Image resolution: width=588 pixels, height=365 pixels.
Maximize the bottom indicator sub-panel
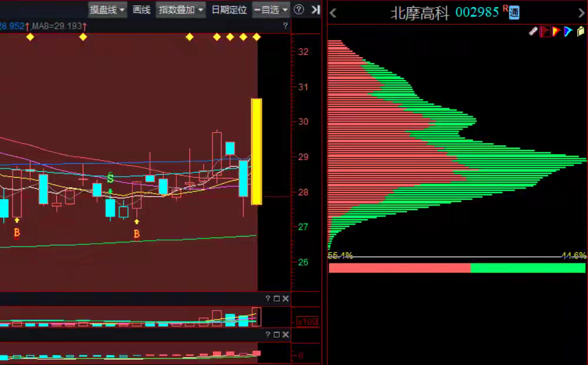tap(277, 334)
